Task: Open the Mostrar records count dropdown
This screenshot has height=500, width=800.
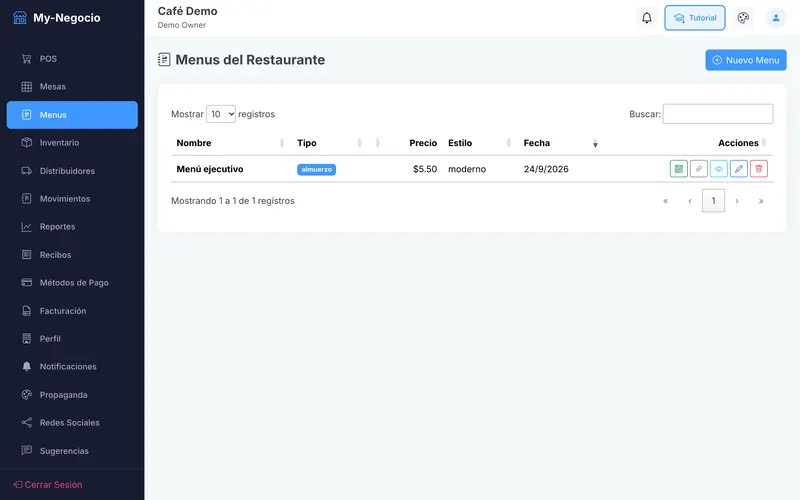Action: pyautogui.click(x=220, y=114)
